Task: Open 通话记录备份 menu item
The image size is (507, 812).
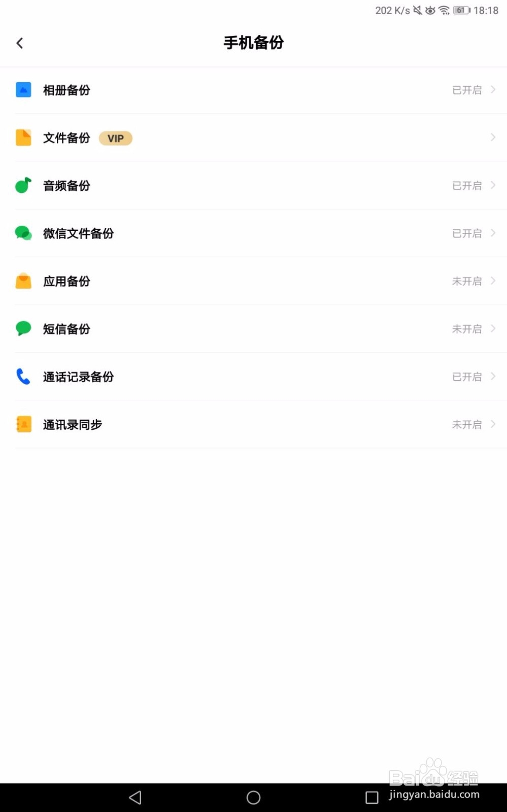Action: click(79, 377)
